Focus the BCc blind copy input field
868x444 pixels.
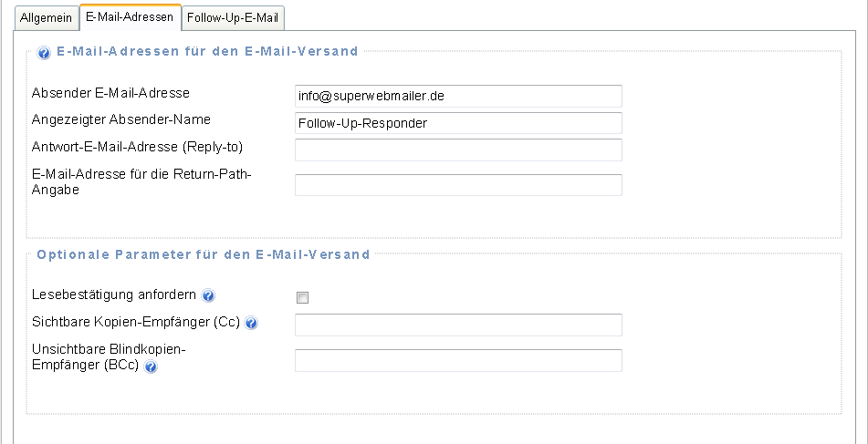(458, 360)
